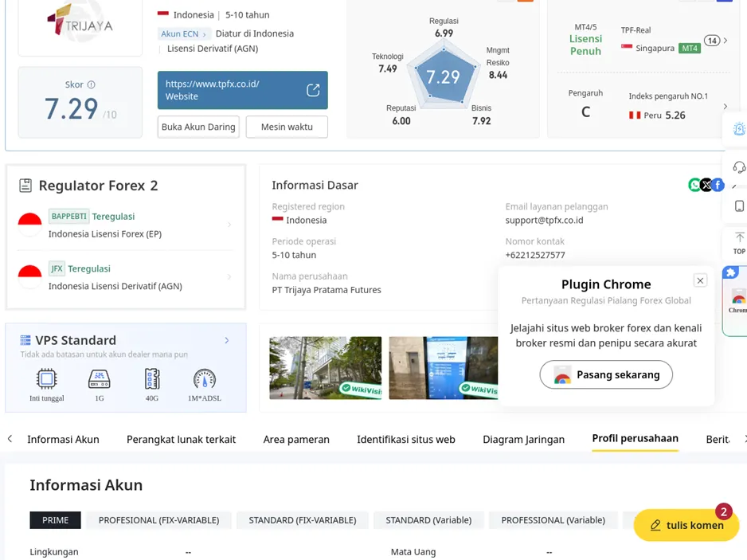
Task: Select the 1G memory icon
Action: 99,379
